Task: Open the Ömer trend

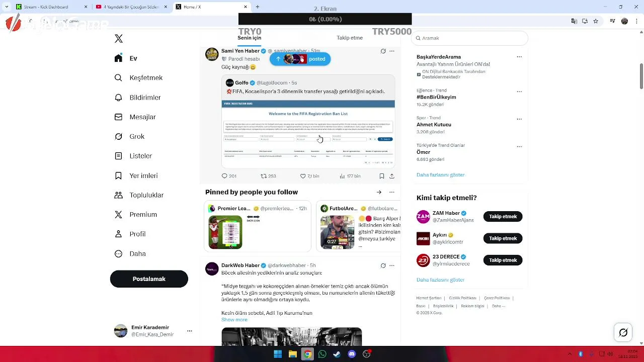Action: point(423,152)
